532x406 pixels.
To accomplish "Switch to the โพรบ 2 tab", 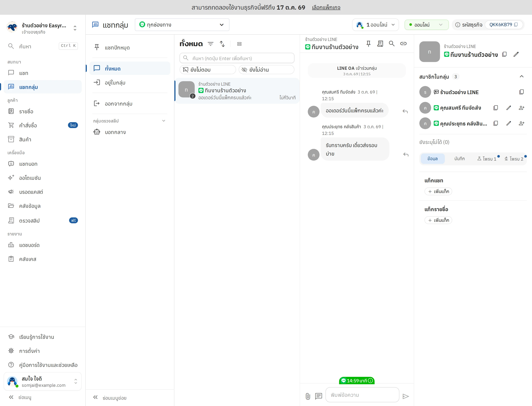I will point(514,159).
